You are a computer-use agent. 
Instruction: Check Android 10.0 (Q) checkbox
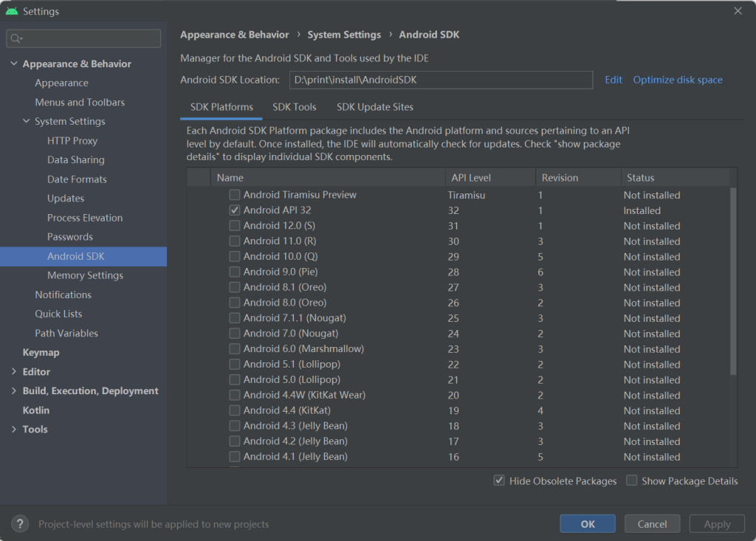point(234,257)
